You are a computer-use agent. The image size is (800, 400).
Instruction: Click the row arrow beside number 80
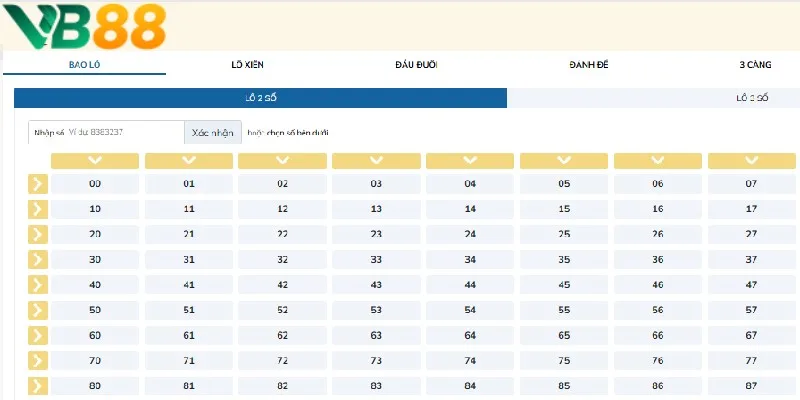pos(39,386)
